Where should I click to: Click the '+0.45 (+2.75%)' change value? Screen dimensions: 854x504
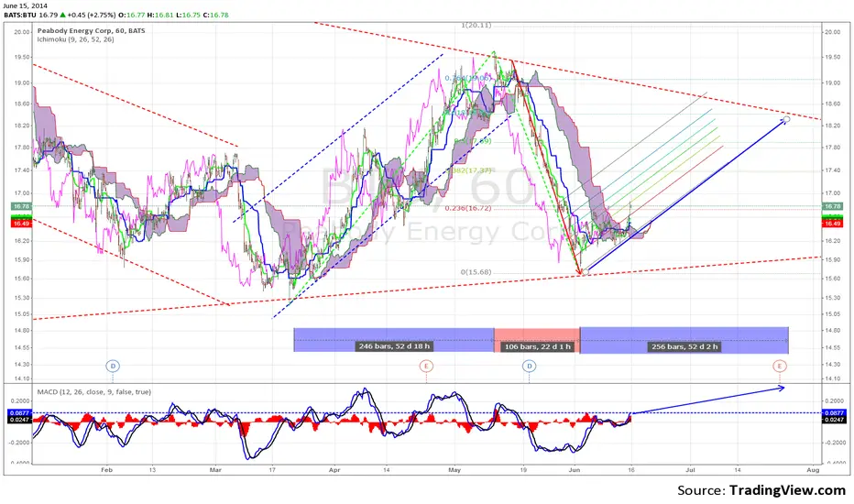point(91,15)
